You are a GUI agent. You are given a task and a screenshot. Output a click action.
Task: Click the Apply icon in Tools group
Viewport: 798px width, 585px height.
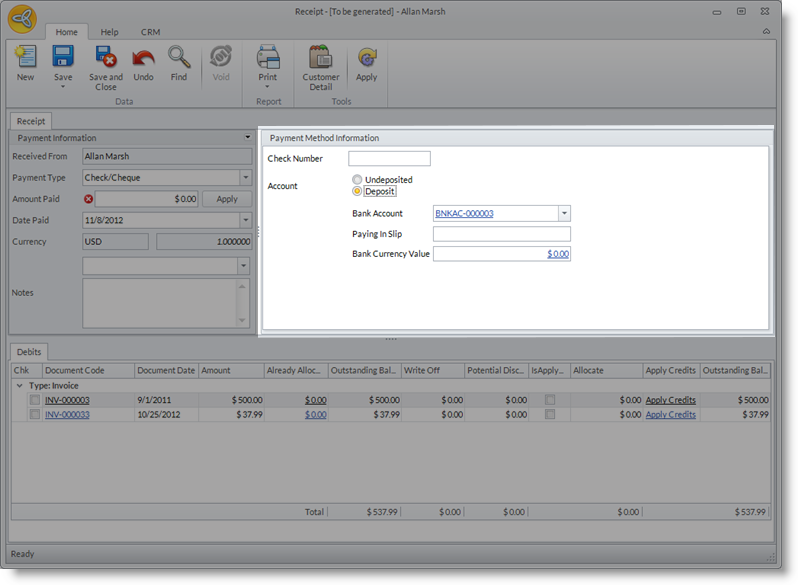(x=367, y=58)
